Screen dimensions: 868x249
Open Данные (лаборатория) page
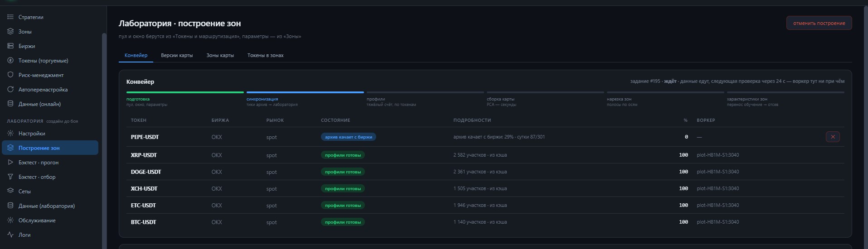(x=50, y=206)
